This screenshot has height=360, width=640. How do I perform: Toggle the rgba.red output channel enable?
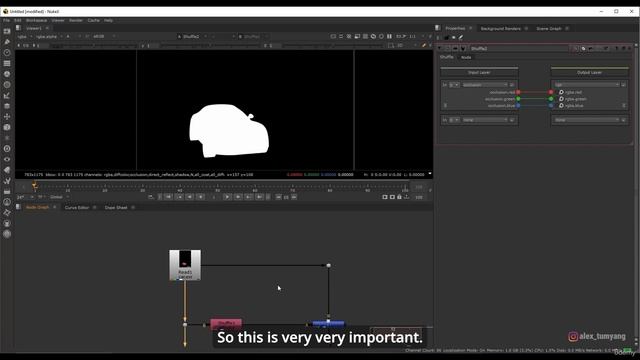(x=561, y=92)
